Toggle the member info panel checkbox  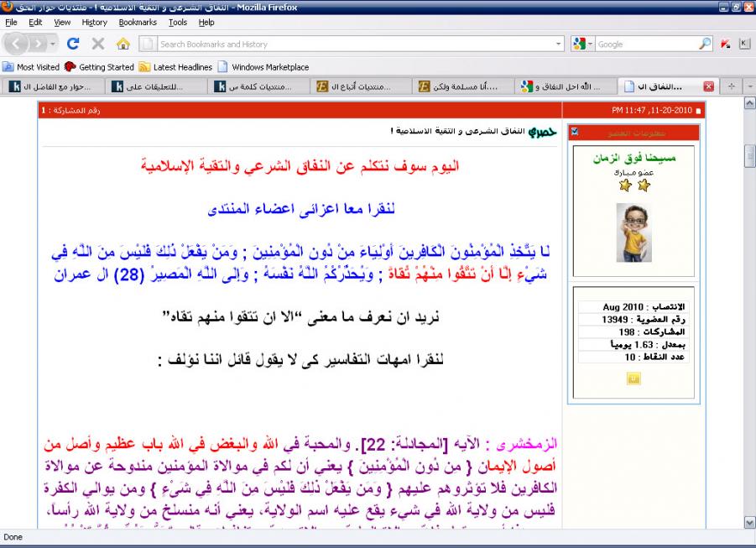[x=574, y=132]
